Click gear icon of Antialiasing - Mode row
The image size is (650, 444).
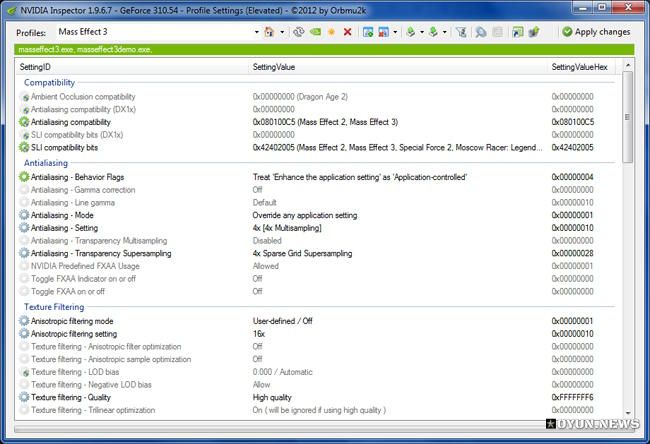point(24,215)
